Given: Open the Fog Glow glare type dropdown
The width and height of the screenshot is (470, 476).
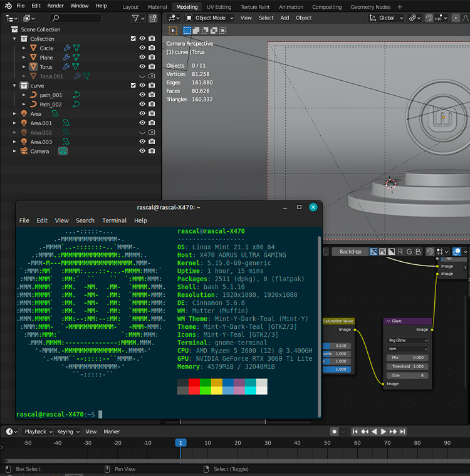Looking at the screenshot, I should coord(408,340).
